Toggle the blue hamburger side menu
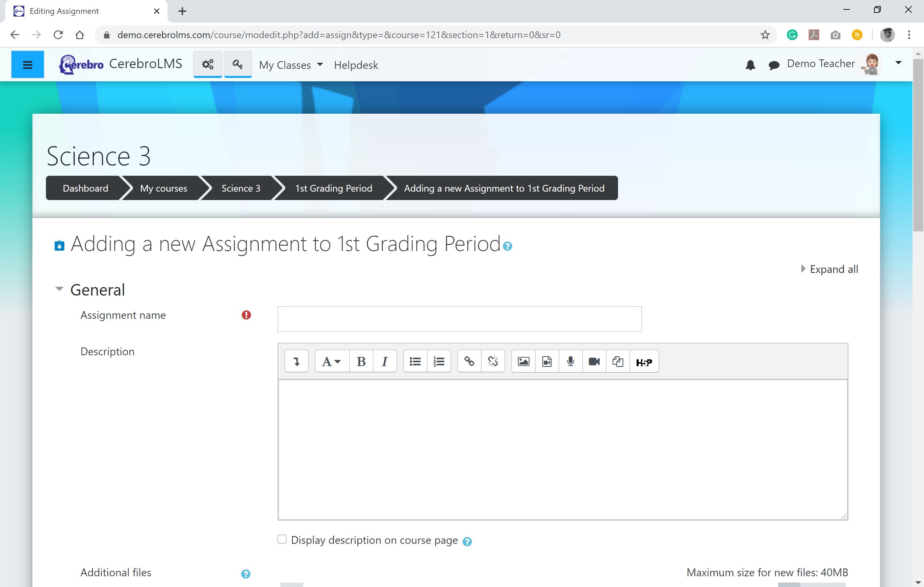Image resolution: width=924 pixels, height=587 pixels. pos(28,64)
